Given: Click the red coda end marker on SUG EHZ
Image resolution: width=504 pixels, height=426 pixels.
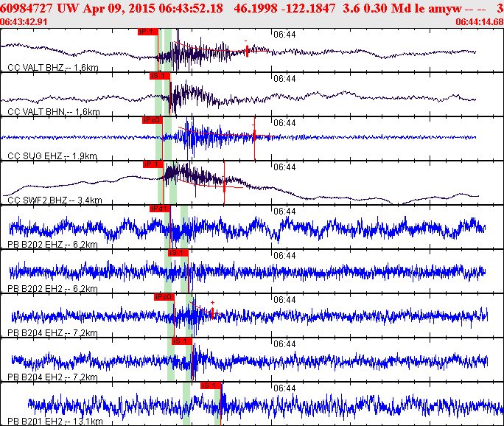Looking at the screenshot, I should point(254,136).
